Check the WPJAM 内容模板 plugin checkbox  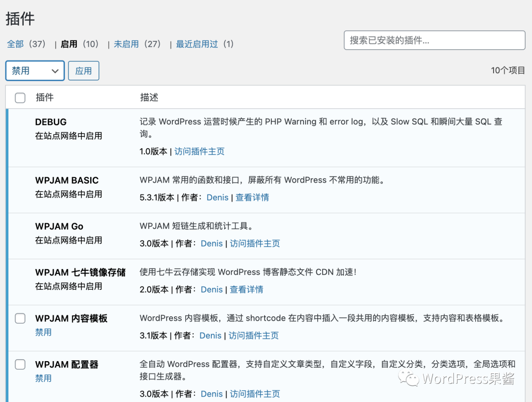20,318
